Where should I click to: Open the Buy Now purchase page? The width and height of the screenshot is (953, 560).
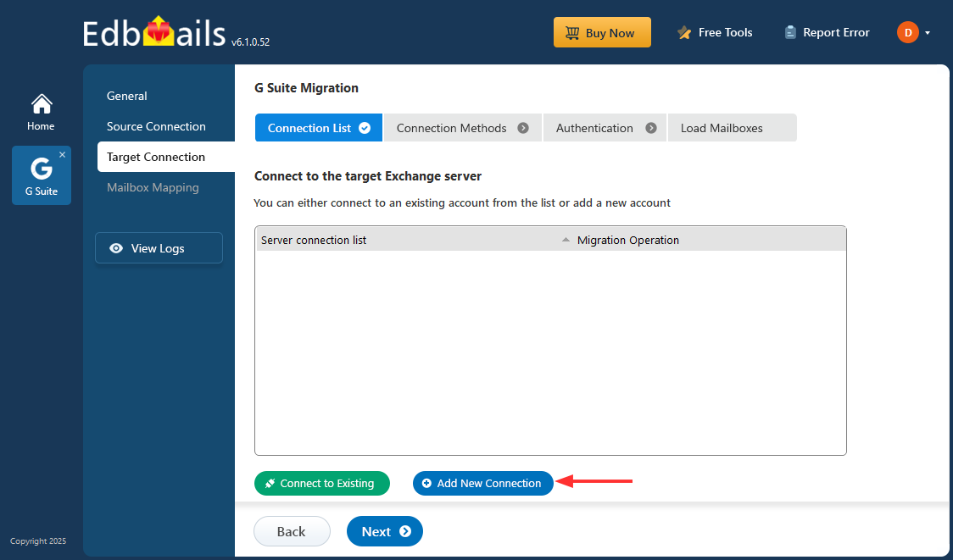point(602,31)
